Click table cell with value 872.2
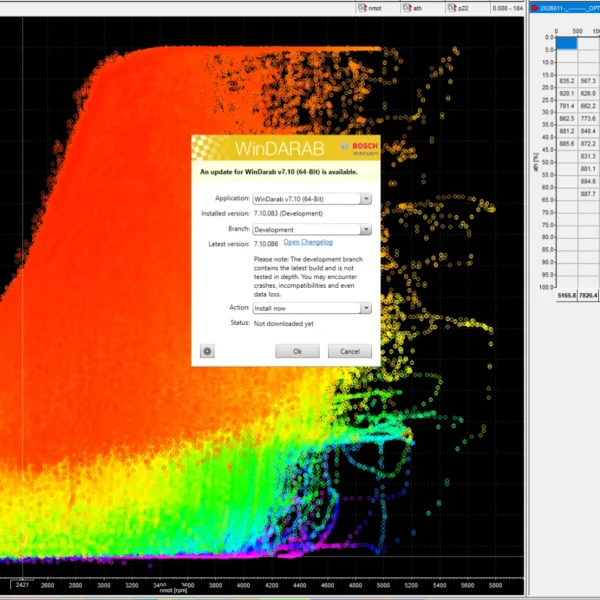The width and height of the screenshot is (600, 600). click(588, 144)
